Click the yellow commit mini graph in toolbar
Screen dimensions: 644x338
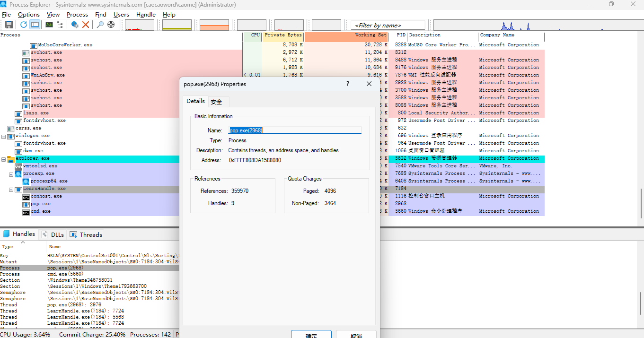[177, 25]
